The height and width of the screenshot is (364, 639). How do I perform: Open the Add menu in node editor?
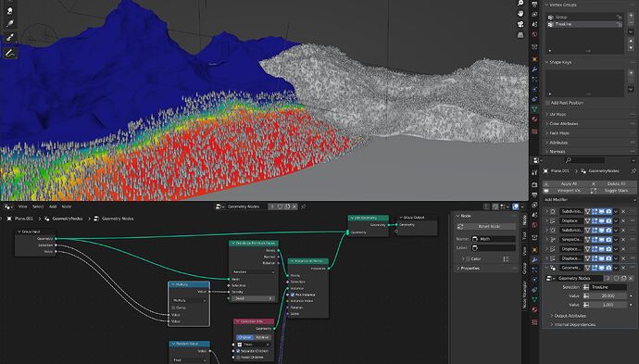(x=53, y=207)
